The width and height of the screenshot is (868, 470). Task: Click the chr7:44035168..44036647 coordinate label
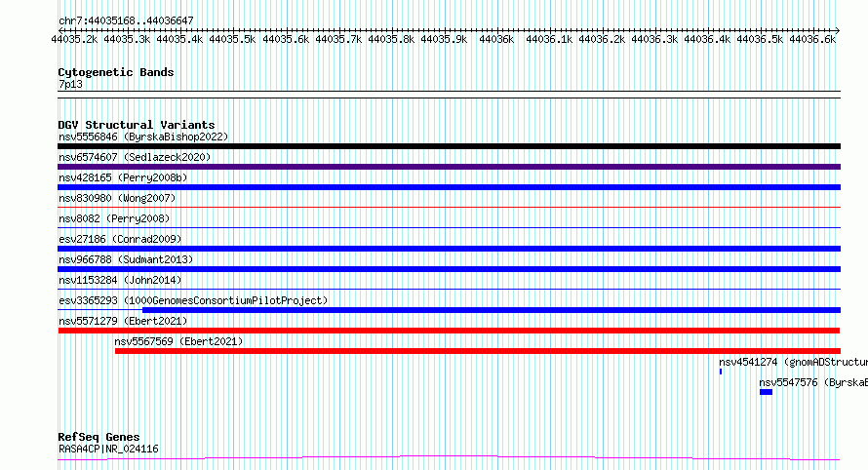pos(126,20)
